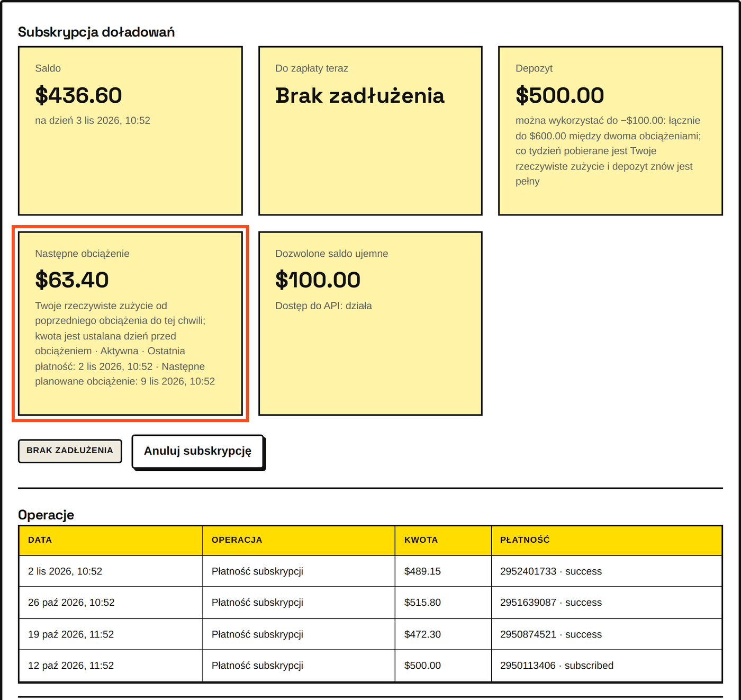
Task: Click the Operacje section heading
Action: (x=46, y=515)
